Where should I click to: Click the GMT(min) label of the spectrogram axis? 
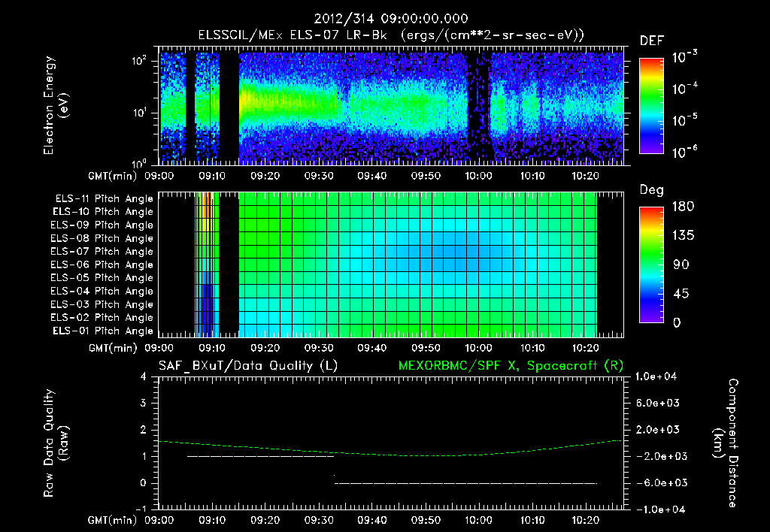point(113,176)
